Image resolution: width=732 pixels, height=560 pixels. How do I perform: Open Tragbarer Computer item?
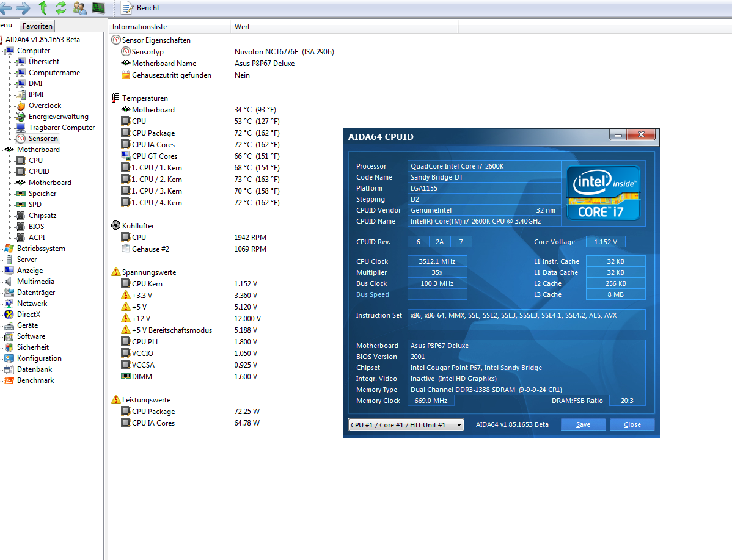[62, 128]
